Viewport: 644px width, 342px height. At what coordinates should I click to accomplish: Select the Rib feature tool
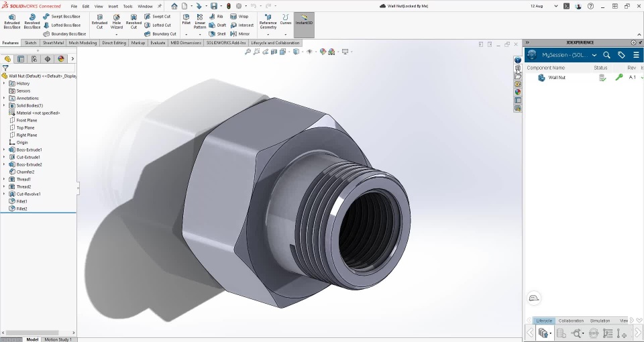(x=216, y=16)
